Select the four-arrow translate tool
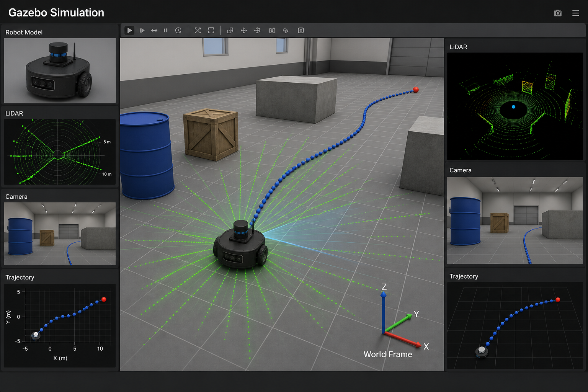Image resolution: width=588 pixels, height=392 pixels. point(243,30)
